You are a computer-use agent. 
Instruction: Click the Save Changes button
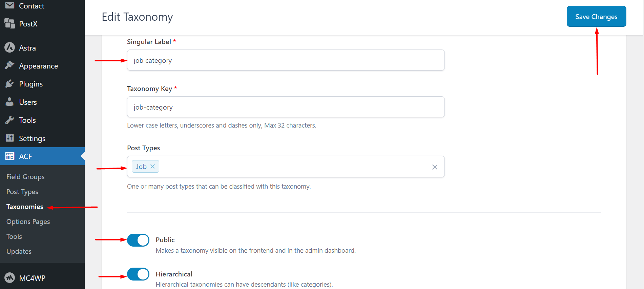click(x=596, y=16)
